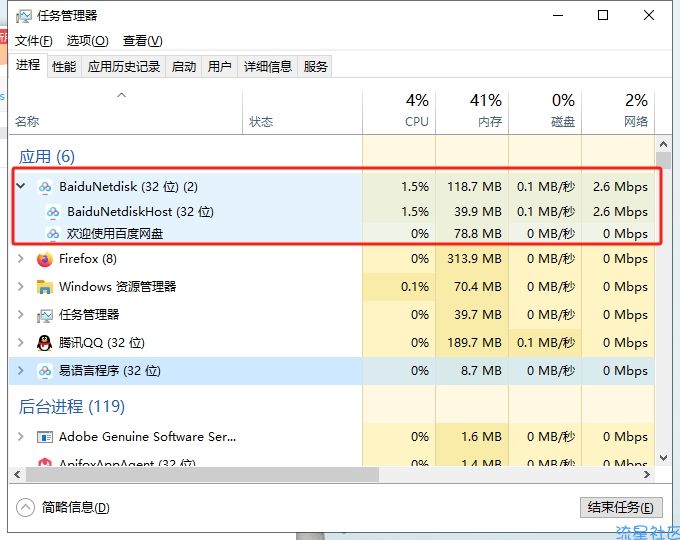Click the 腾讯QQ penguin icon
This screenshot has height=540, width=680.
tap(45, 343)
